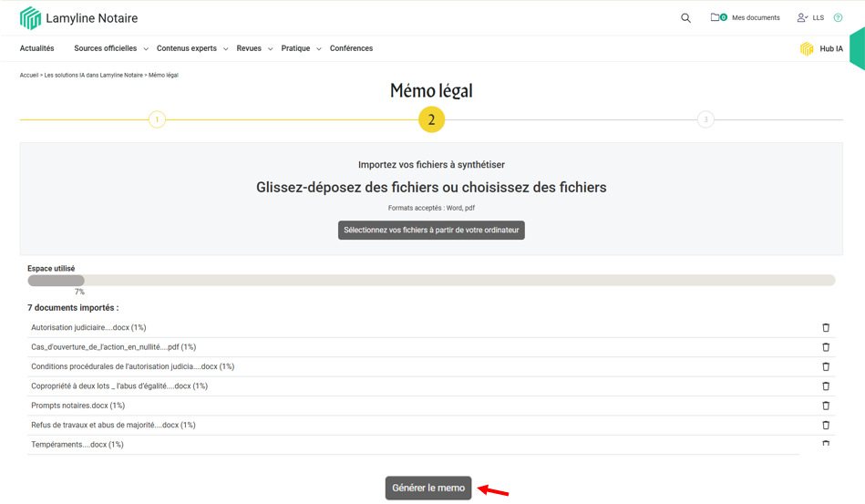The height and width of the screenshot is (504, 865).
Task: Expand Contenus experts dropdown menu
Action: (x=191, y=48)
